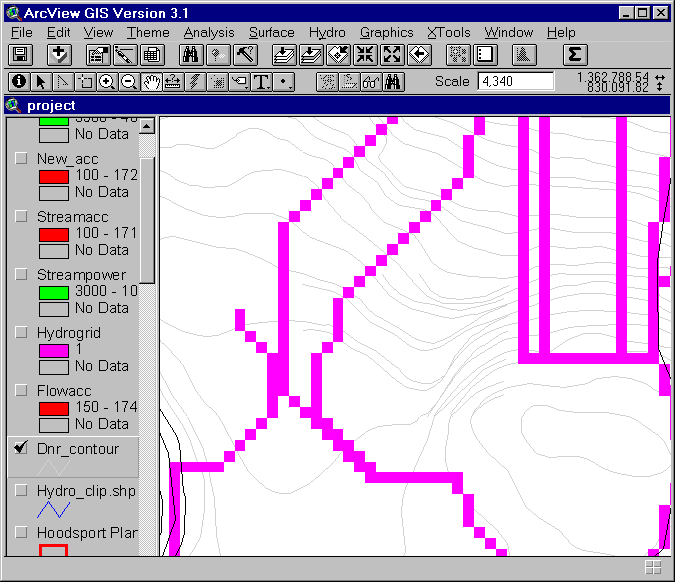Open Theme Properties from the toolbar
This screenshot has width=675, height=582.
(x=98, y=55)
